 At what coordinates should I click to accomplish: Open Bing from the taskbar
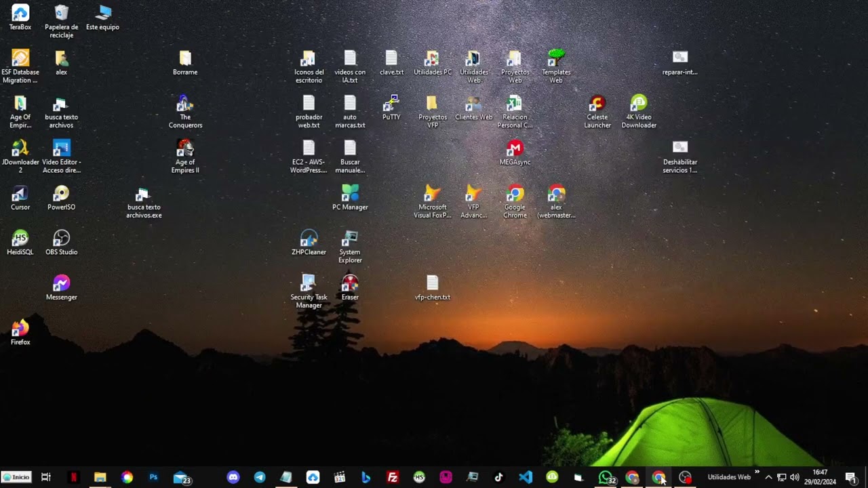pyautogui.click(x=366, y=477)
